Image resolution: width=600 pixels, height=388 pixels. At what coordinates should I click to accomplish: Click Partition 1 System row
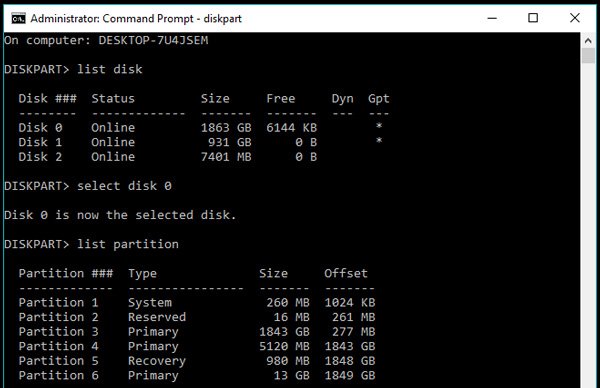click(197, 302)
